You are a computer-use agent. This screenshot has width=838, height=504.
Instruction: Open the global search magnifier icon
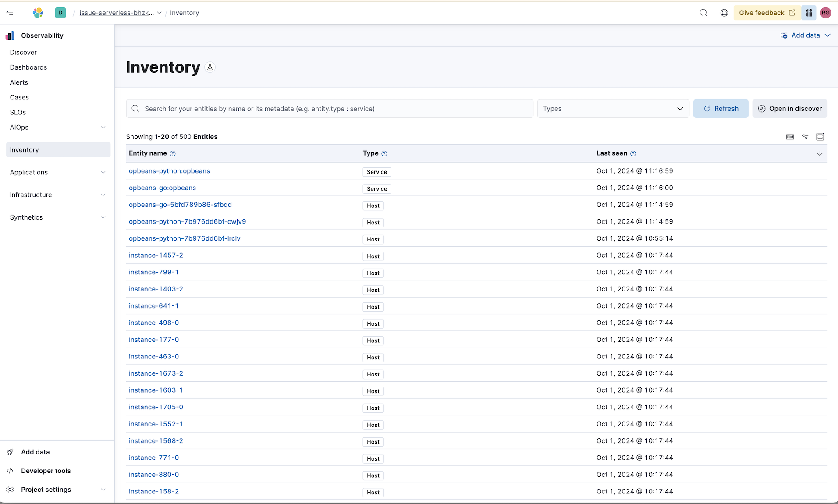point(703,13)
